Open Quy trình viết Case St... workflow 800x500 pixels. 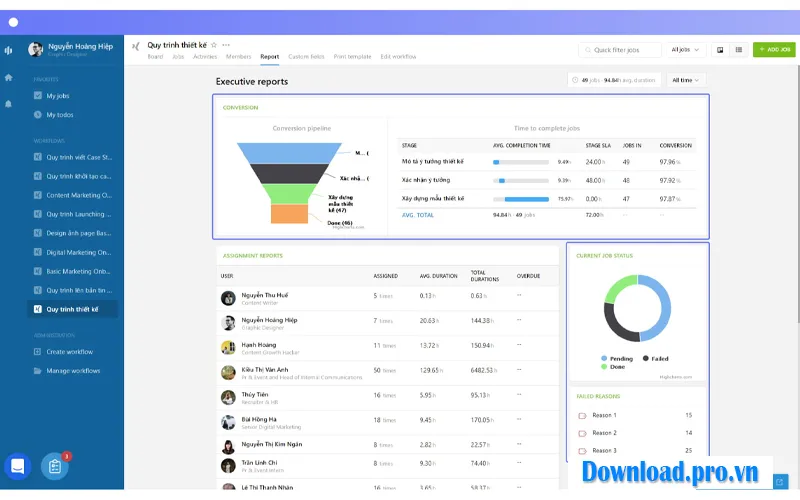tap(72, 157)
